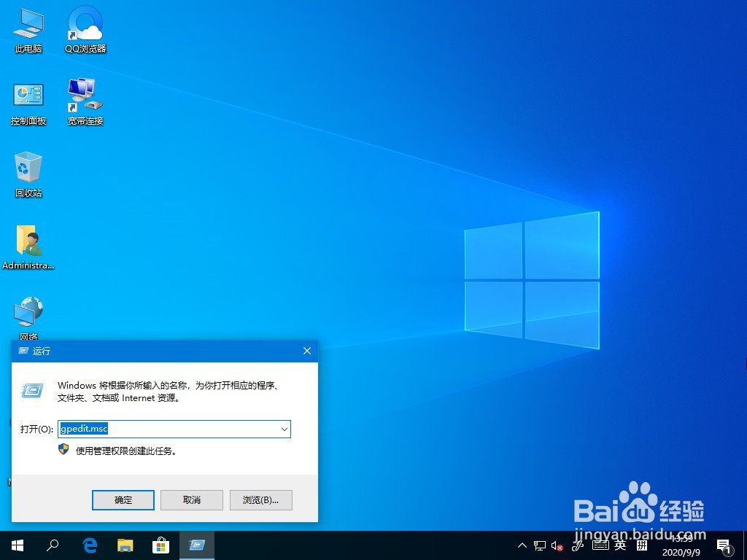Click 浏览(B)... to browse for files
The height and width of the screenshot is (560, 747).
pos(260,500)
